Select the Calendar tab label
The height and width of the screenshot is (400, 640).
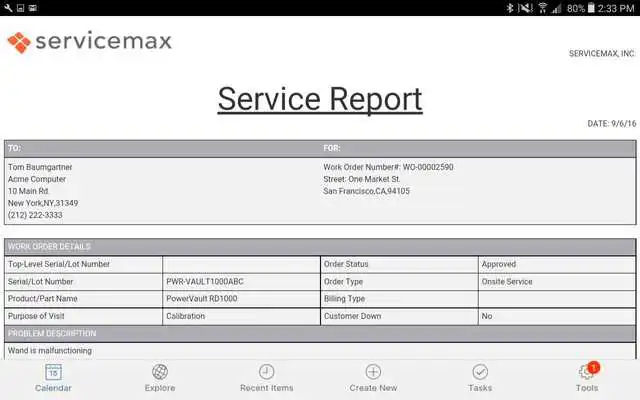click(x=53, y=388)
